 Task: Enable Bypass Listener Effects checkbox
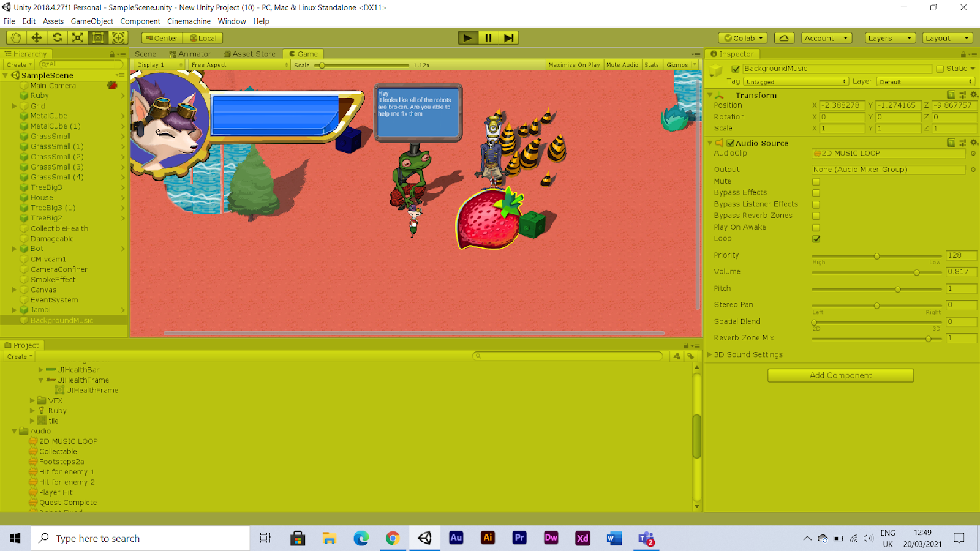[x=816, y=204]
